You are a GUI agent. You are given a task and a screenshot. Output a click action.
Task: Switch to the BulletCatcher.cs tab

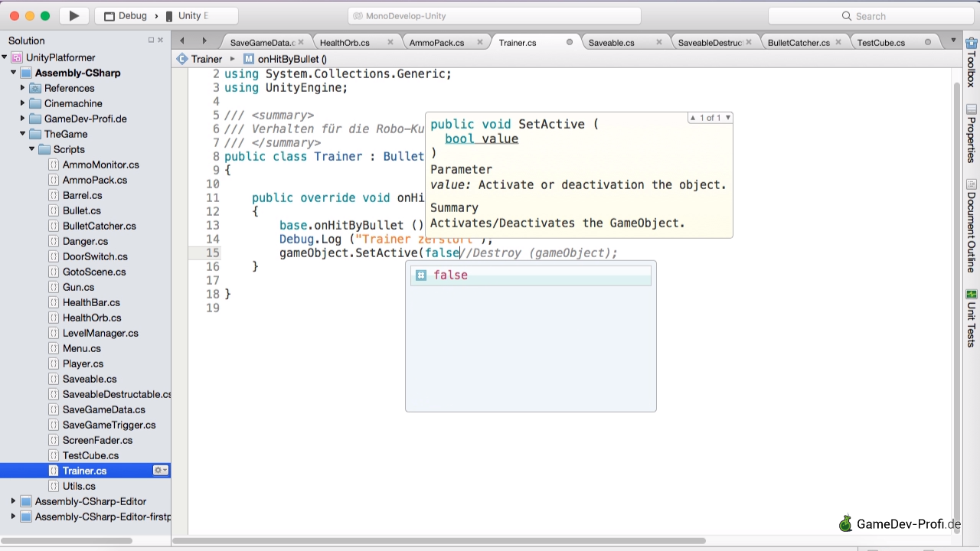[x=798, y=43]
